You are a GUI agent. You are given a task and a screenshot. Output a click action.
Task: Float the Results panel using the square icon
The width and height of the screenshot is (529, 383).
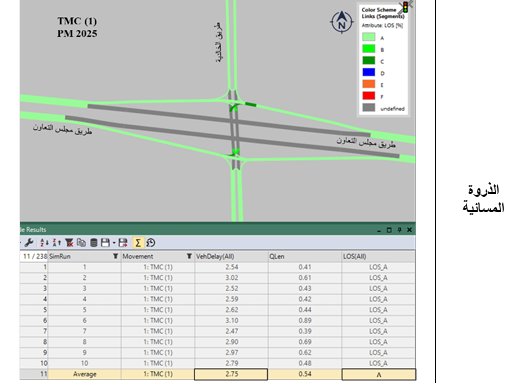click(x=389, y=230)
